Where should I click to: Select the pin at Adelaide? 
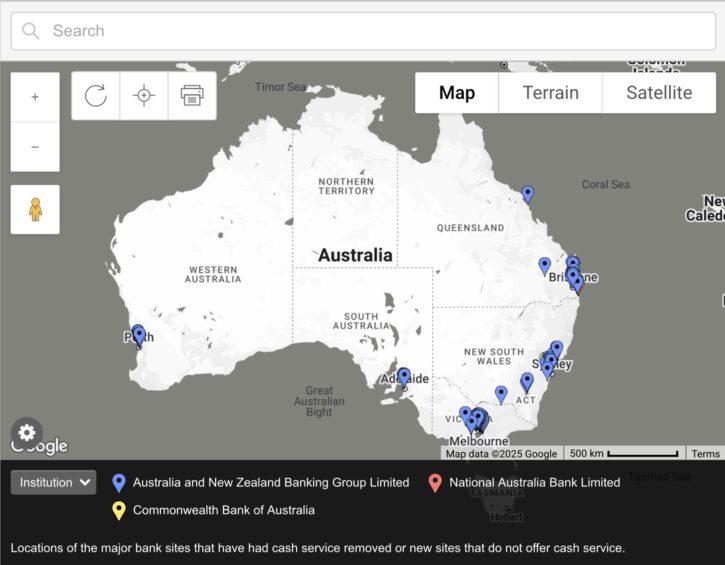(404, 376)
